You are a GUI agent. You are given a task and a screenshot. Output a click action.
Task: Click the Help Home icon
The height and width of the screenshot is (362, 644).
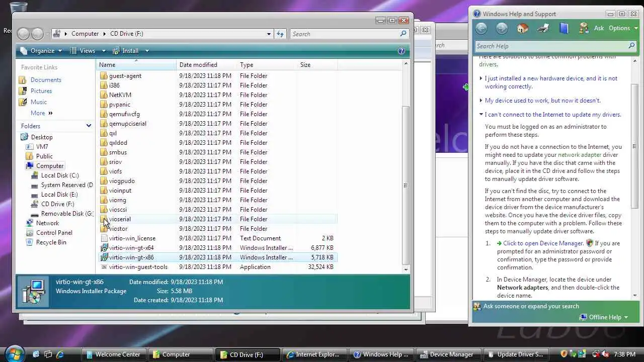tap(523, 29)
